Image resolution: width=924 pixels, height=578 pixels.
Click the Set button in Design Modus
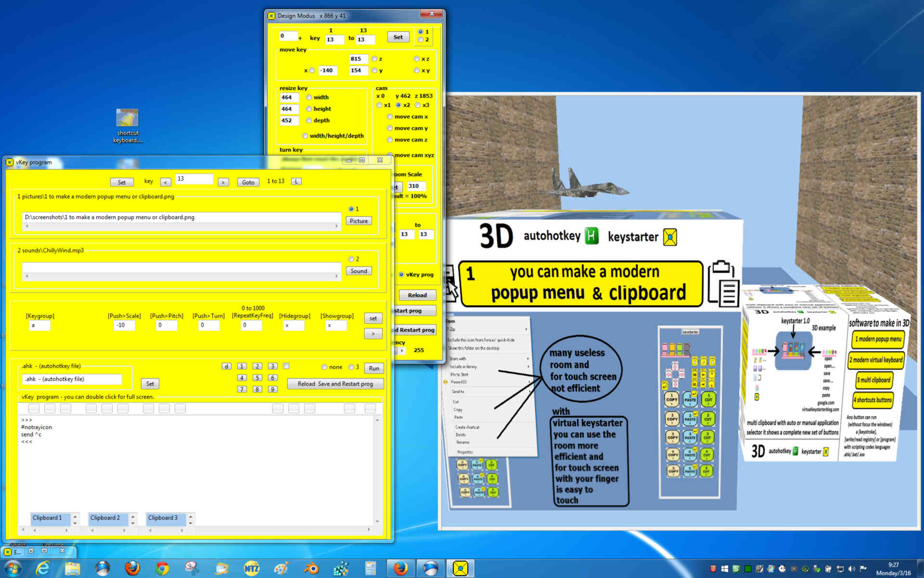coord(398,37)
